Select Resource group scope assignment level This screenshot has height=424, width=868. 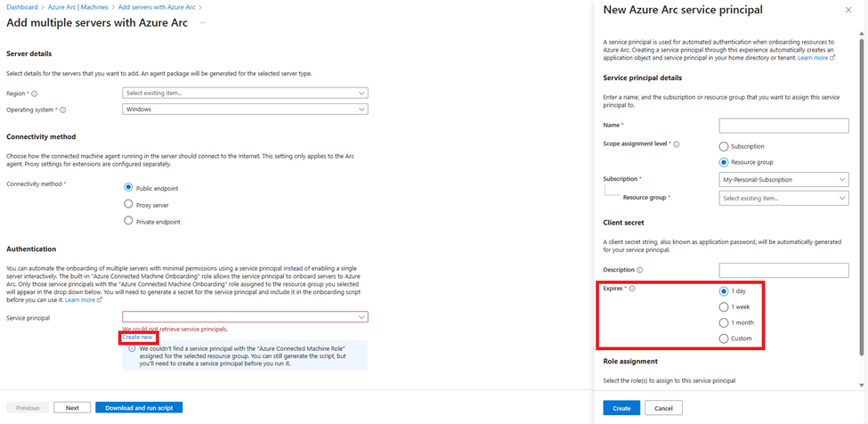pos(723,163)
